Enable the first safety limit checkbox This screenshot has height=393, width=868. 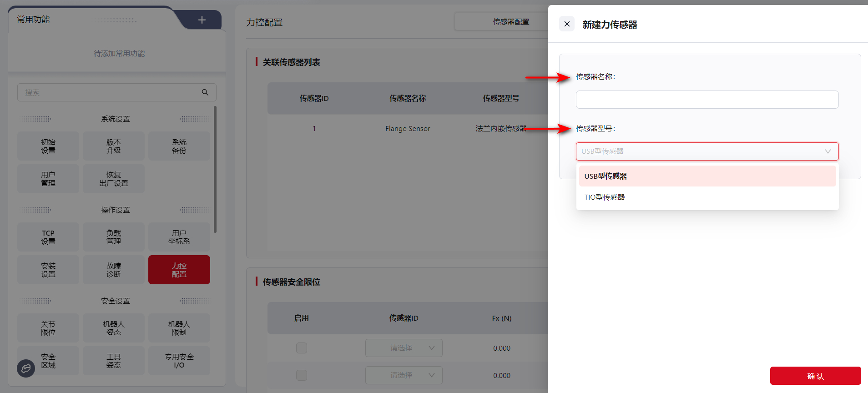point(302,348)
